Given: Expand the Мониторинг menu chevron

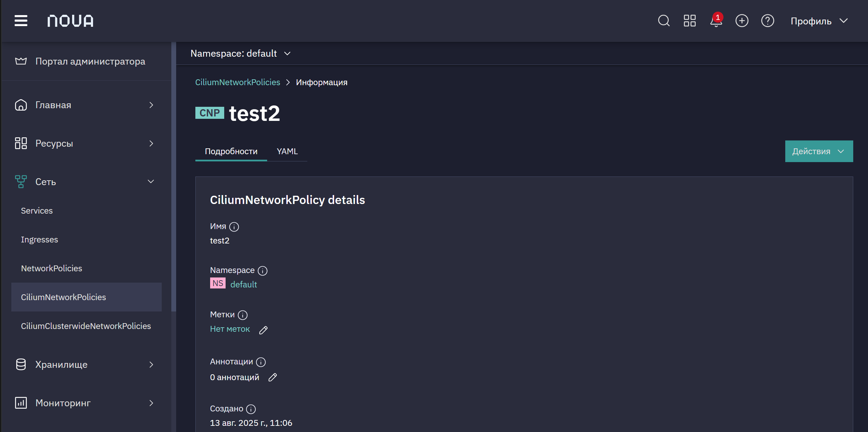Looking at the screenshot, I should tap(151, 403).
